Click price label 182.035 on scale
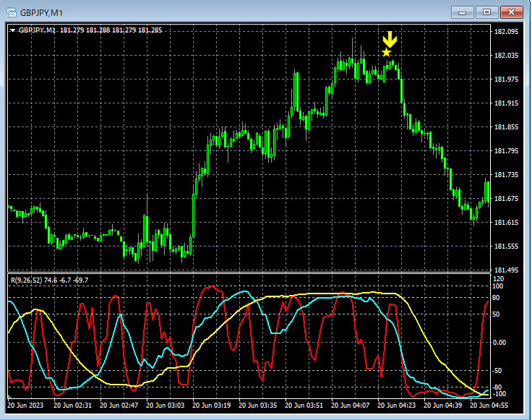The width and height of the screenshot is (532, 420). click(x=507, y=55)
